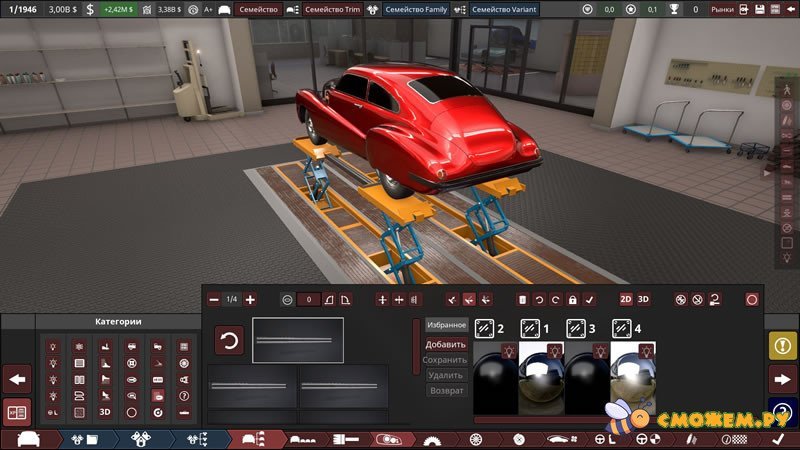
Task: Click the left back arrow button
Action: click(17, 379)
